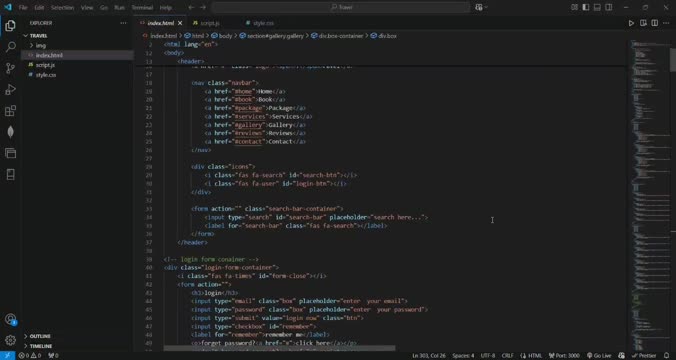Open the Source Control view
The height and width of the screenshot is (360, 676).
click(x=10, y=68)
